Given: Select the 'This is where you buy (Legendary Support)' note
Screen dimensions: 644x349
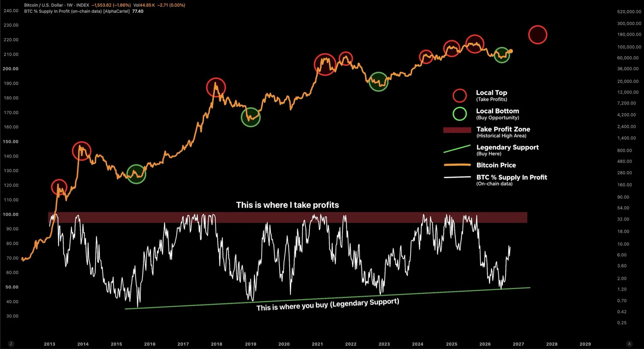Looking at the screenshot, I should click(328, 305).
